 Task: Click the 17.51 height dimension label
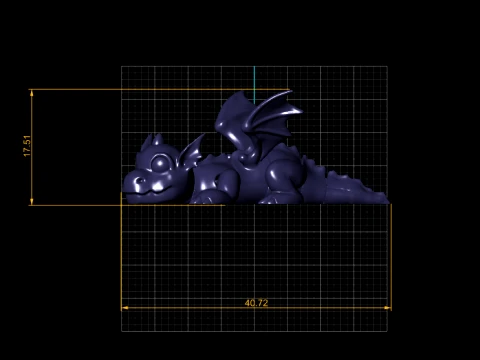pyautogui.click(x=27, y=146)
